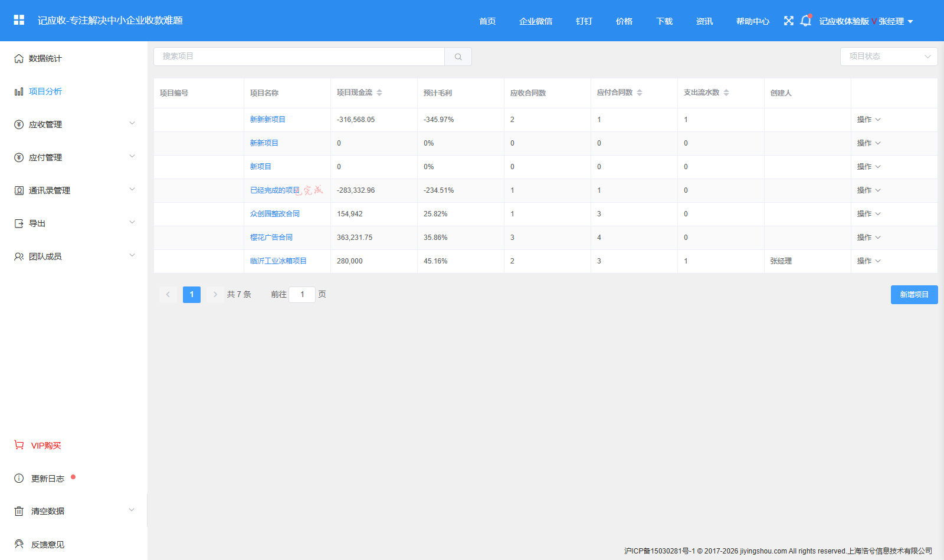Viewport: 944px width, 560px height.
Task: Click the 团队成员 people icon
Action: click(19, 256)
